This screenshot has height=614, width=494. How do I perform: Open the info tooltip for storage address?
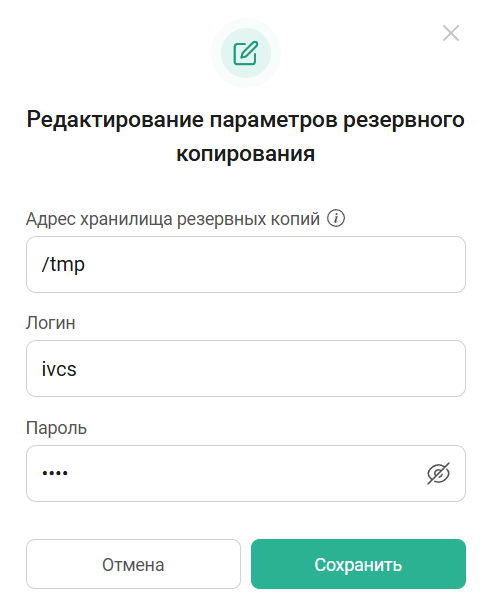pyautogui.click(x=336, y=218)
